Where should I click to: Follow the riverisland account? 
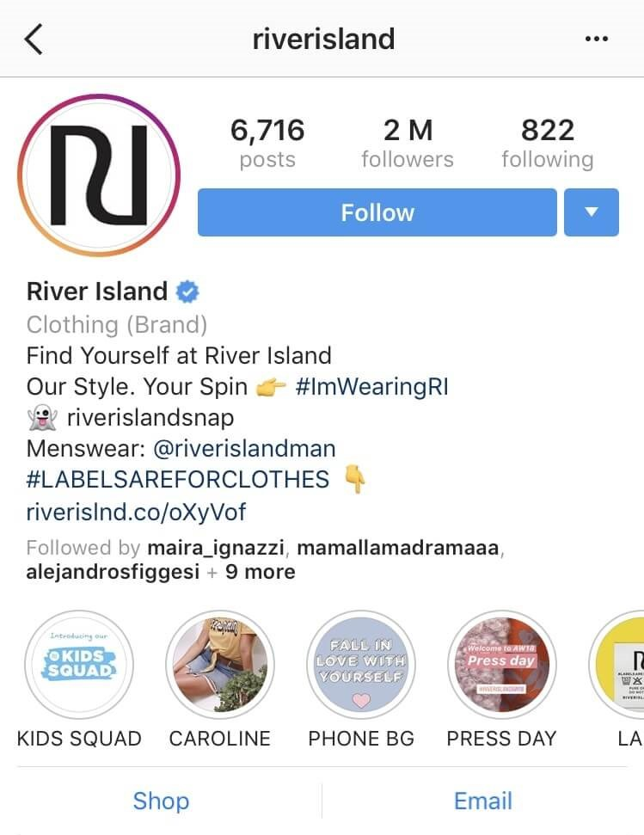tap(377, 212)
